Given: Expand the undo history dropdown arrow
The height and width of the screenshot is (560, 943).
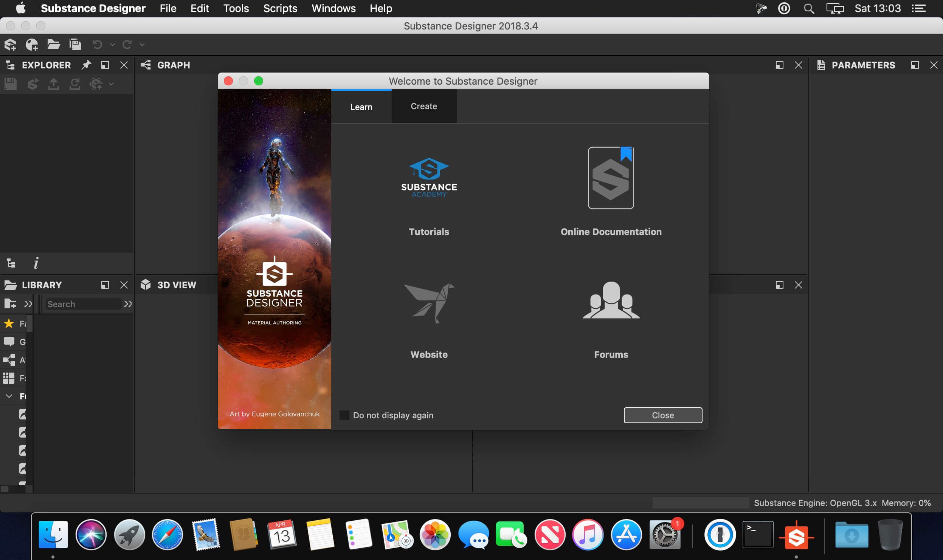Looking at the screenshot, I should (112, 45).
